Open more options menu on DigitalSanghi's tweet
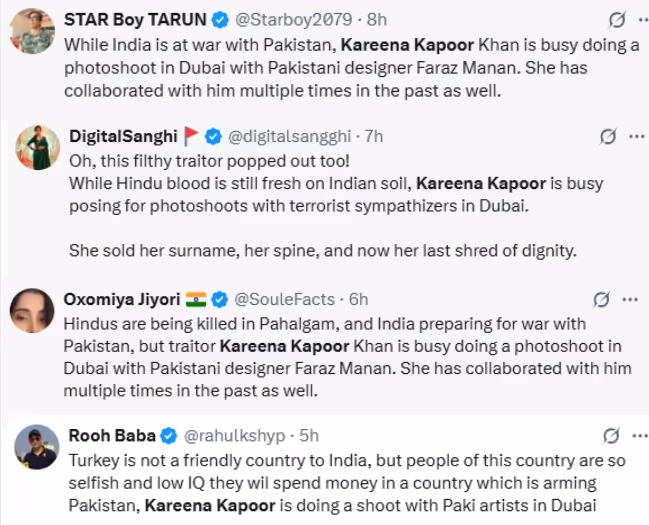649x525 pixels. click(x=632, y=137)
